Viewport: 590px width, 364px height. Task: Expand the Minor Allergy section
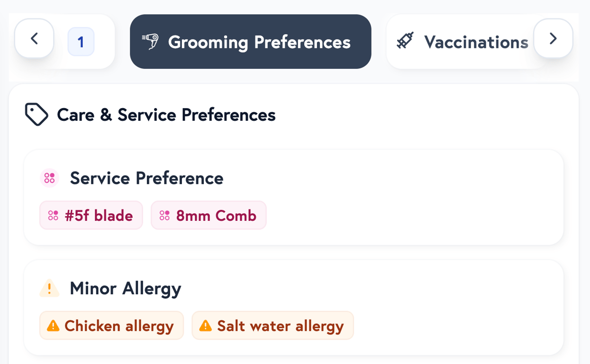125,288
